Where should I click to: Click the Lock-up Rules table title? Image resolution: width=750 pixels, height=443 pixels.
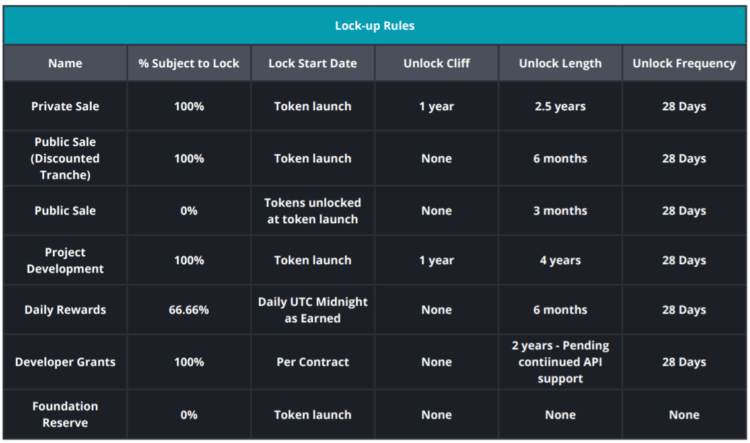point(374,25)
